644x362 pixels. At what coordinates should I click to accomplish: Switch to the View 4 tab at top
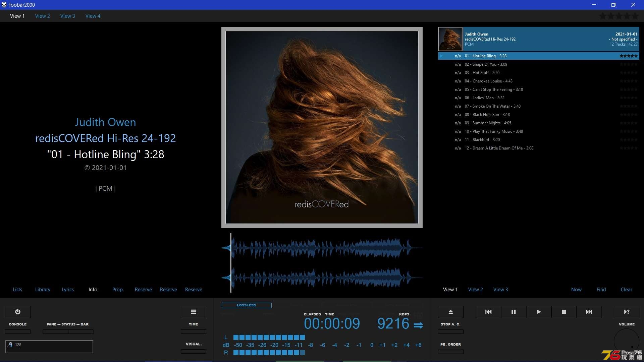click(x=93, y=16)
